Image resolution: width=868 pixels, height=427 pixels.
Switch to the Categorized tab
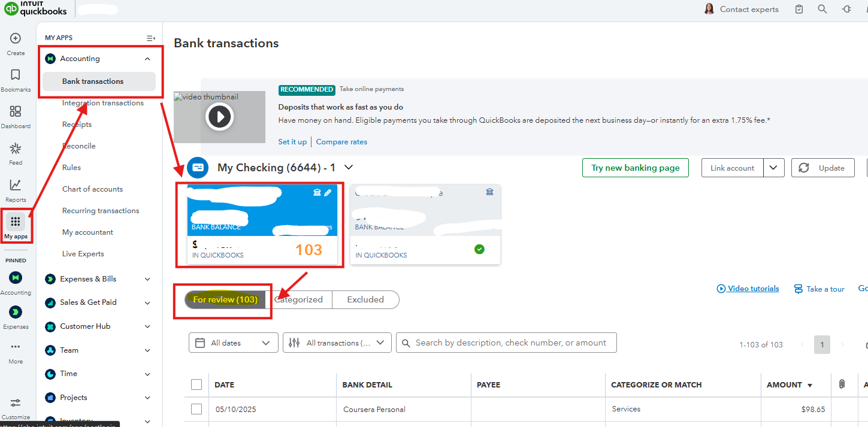click(x=298, y=300)
